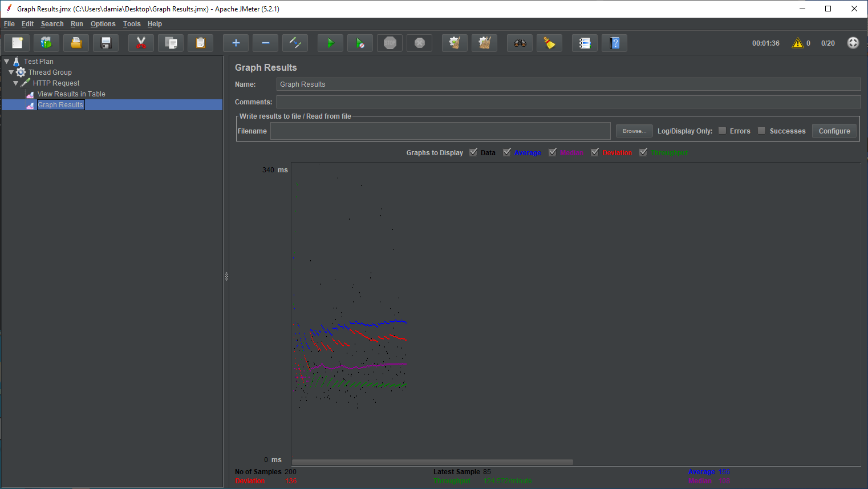The width and height of the screenshot is (868, 489).
Task: Click the remote engine status icon
Action: click(x=853, y=43)
